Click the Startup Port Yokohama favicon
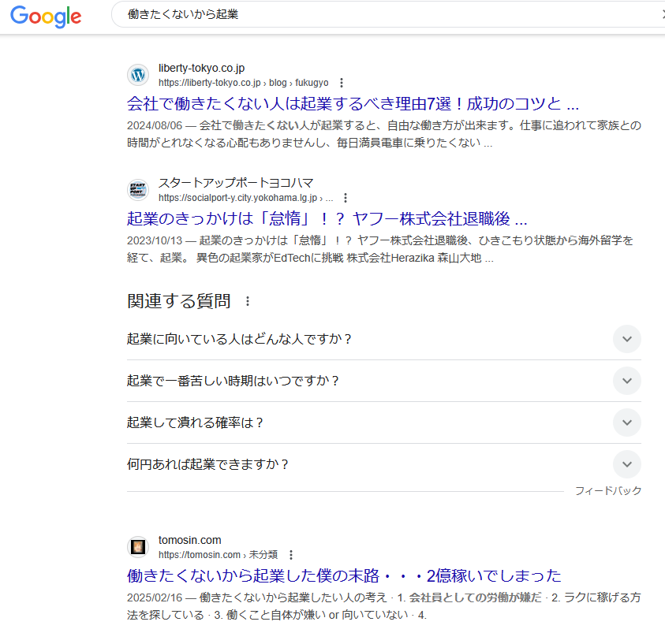 coord(138,190)
